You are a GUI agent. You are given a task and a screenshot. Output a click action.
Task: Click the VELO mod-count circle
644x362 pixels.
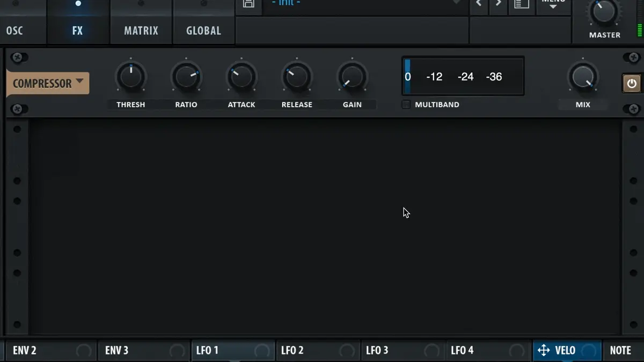pos(589,351)
